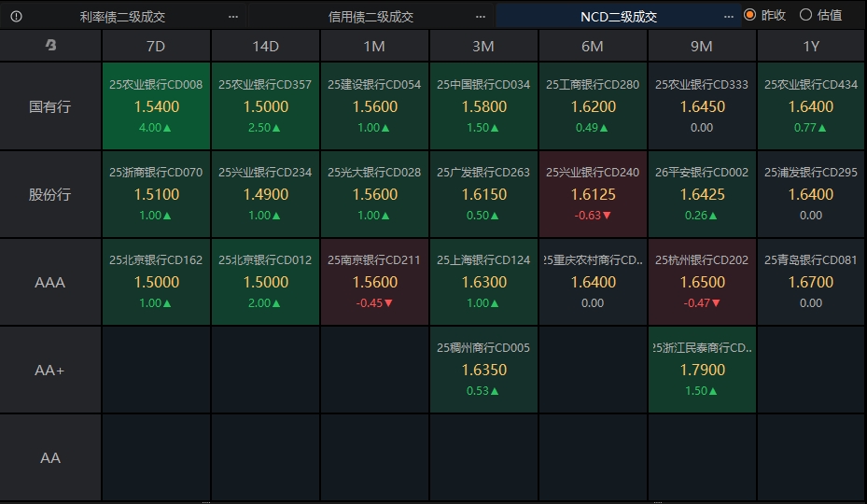
Task: Click the 14D column header
Action: [x=265, y=46]
